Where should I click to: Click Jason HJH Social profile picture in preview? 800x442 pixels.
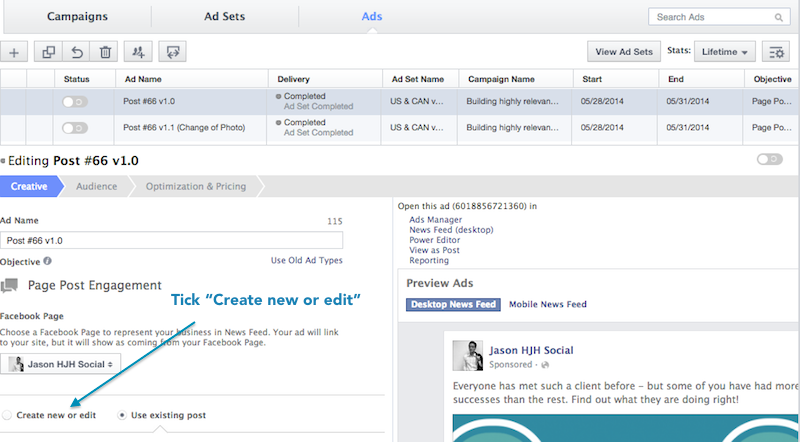(467, 355)
